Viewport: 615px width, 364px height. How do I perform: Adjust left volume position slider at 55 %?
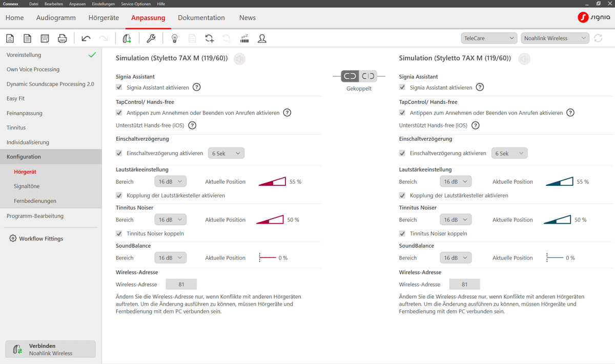click(x=272, y=182)
